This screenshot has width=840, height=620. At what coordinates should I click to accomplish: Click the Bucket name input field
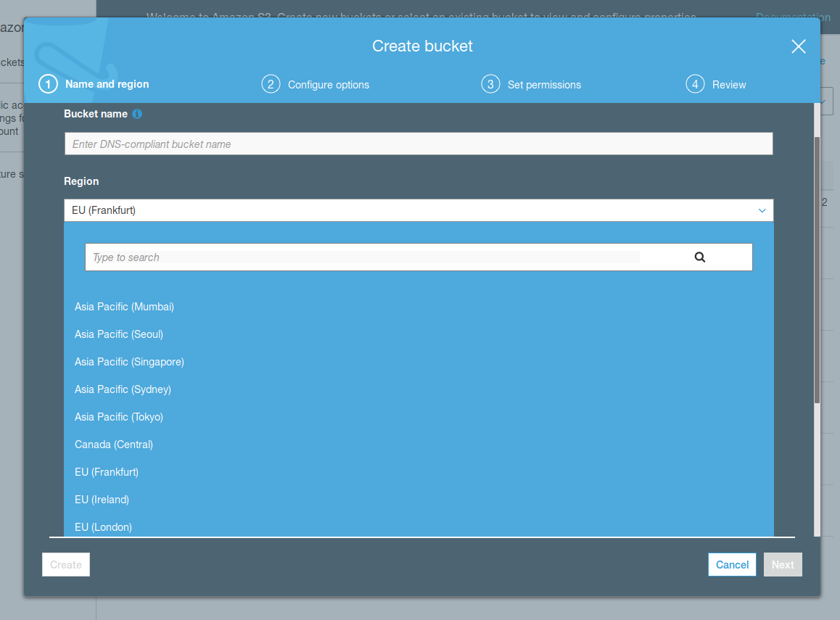coord(419,144)
